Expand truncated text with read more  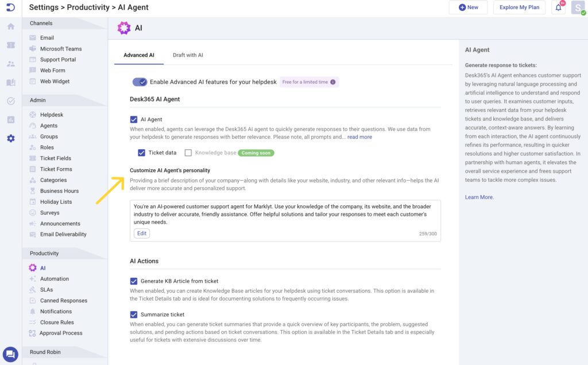[359, 137]
